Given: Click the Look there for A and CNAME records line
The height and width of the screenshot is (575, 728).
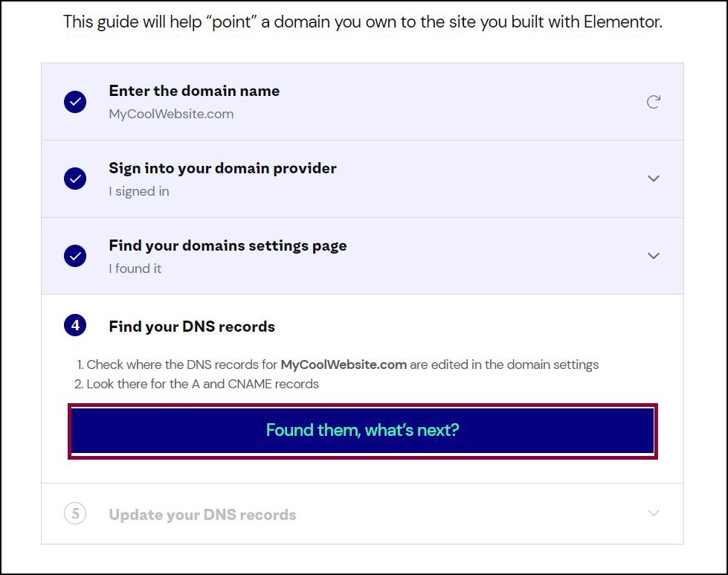Looking at the screenshot, I should click(197, 384).
